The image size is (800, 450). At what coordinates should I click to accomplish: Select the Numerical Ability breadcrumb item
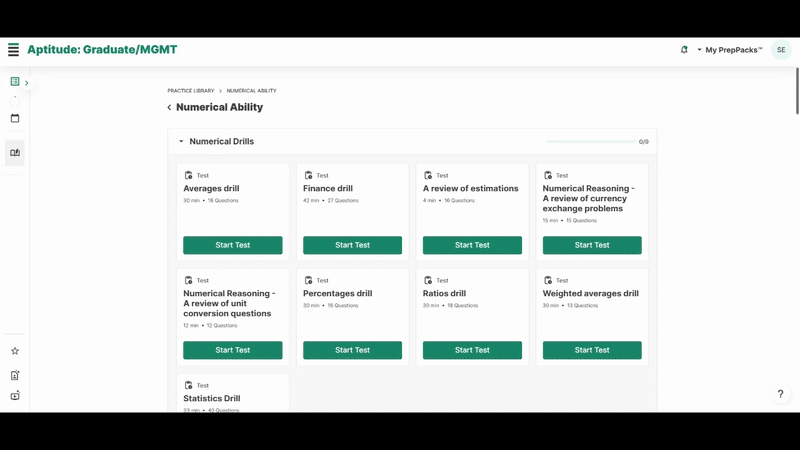(x=251, y=91)
